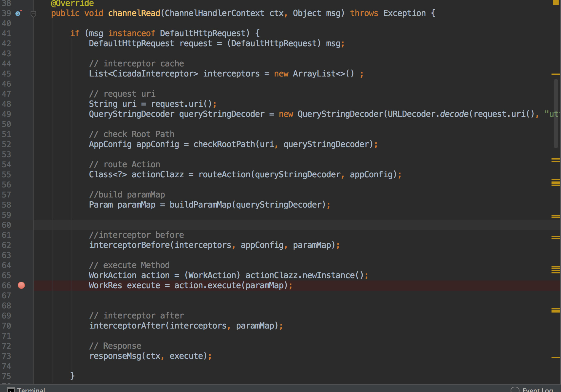This screenshot has width=561, height=392.
Task: Click line number 66 in gutter
Action: [7, 286]
